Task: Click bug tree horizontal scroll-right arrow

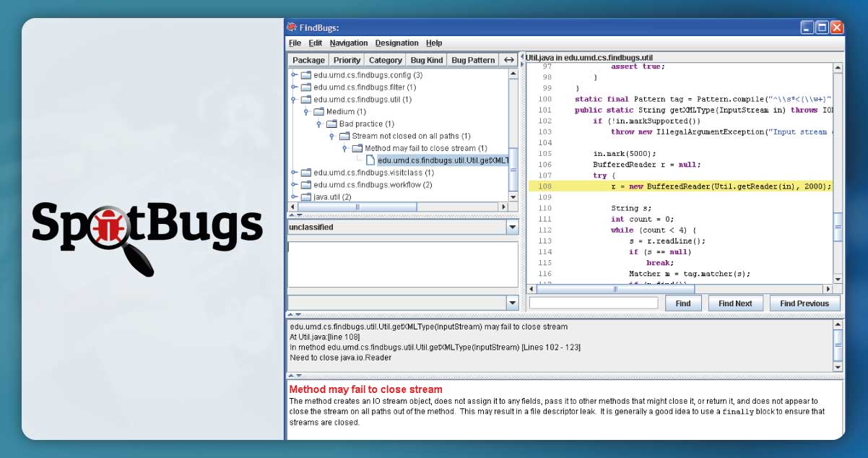Action: click(504, 207)
